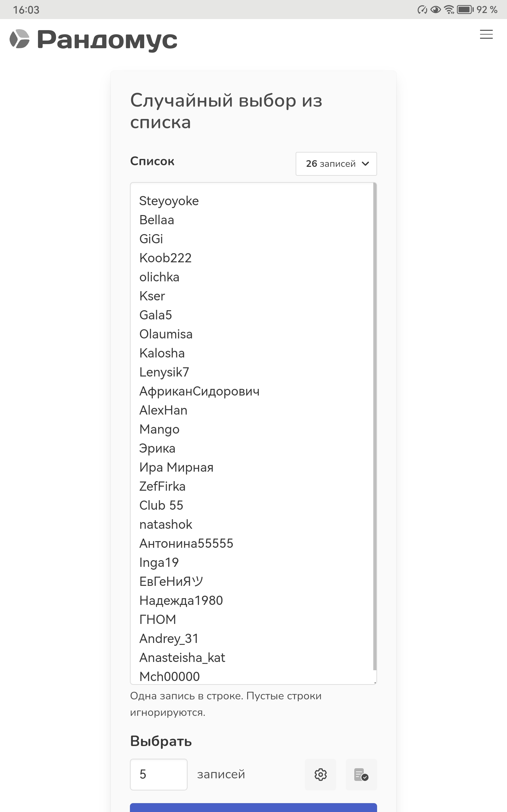Click the textarea resize handle corner

coord(375,683)
